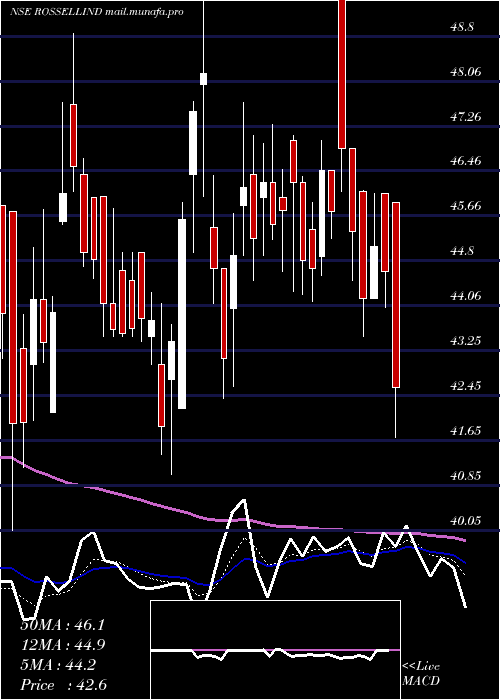The width and height of the screenshot is (500, 700).
Task: Click the Price : 42.6 readout
Action: [63, 685]
